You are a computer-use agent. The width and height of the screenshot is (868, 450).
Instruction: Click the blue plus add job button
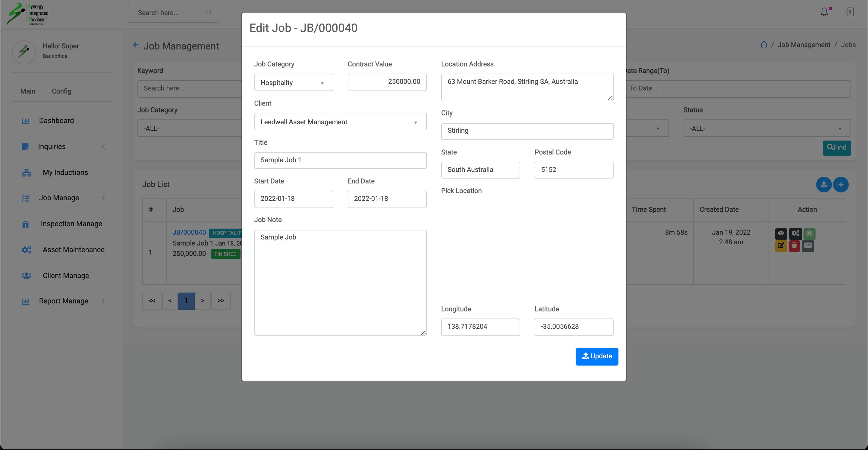pyautogui.click(x=841, y=184)
